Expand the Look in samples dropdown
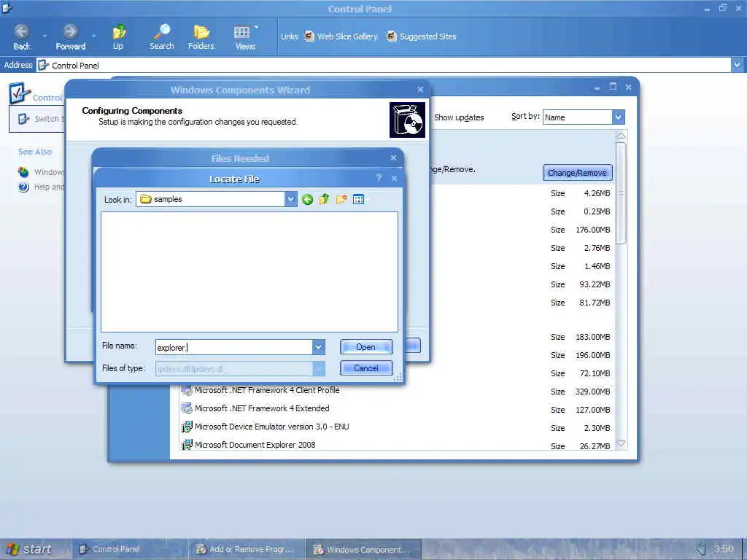 click(290, 199)
